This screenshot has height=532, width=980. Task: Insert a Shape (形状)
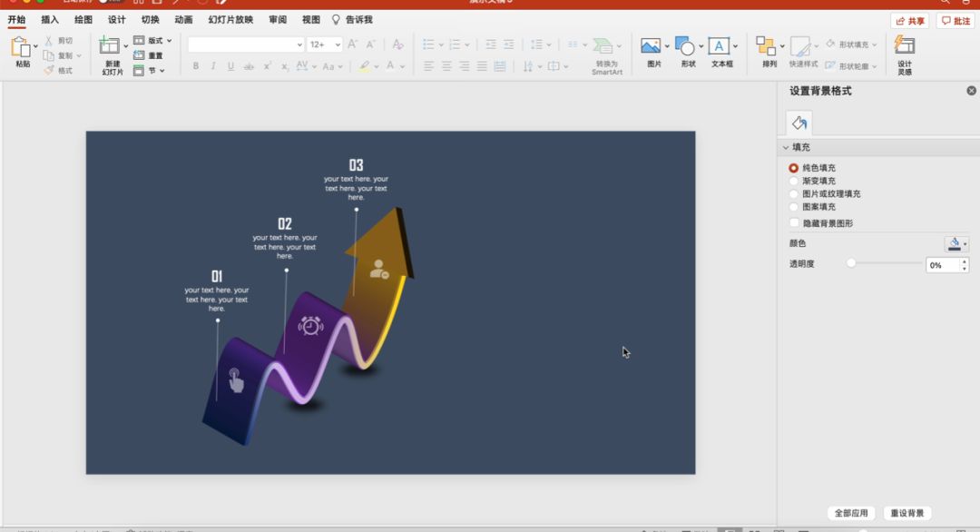tap(685, 46)
